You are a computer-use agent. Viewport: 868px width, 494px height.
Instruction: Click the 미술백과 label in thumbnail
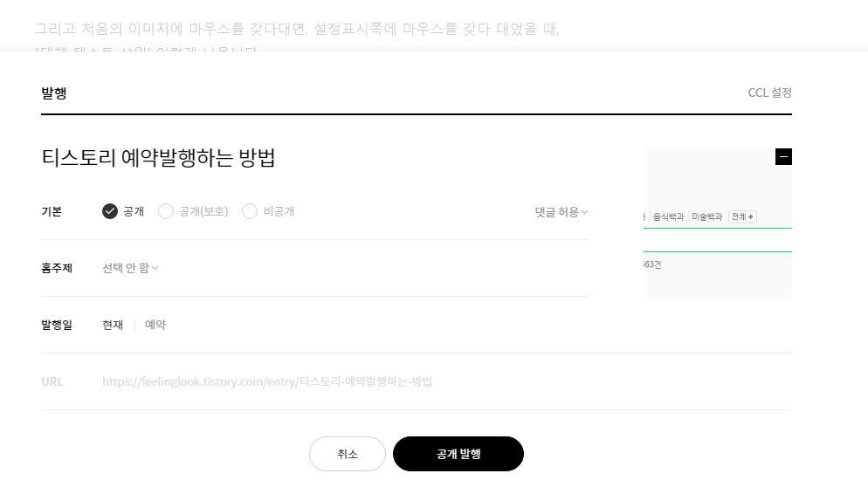click(x=707, y=216)
